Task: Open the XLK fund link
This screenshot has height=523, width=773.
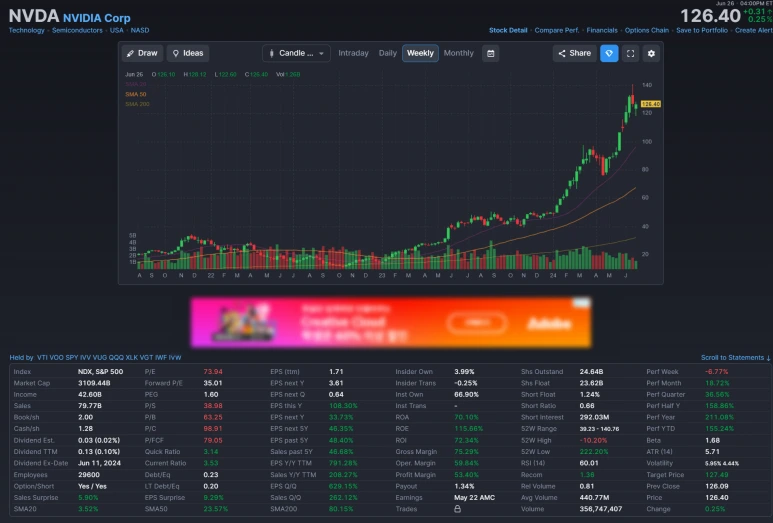Action: click(x=132, y=358)
